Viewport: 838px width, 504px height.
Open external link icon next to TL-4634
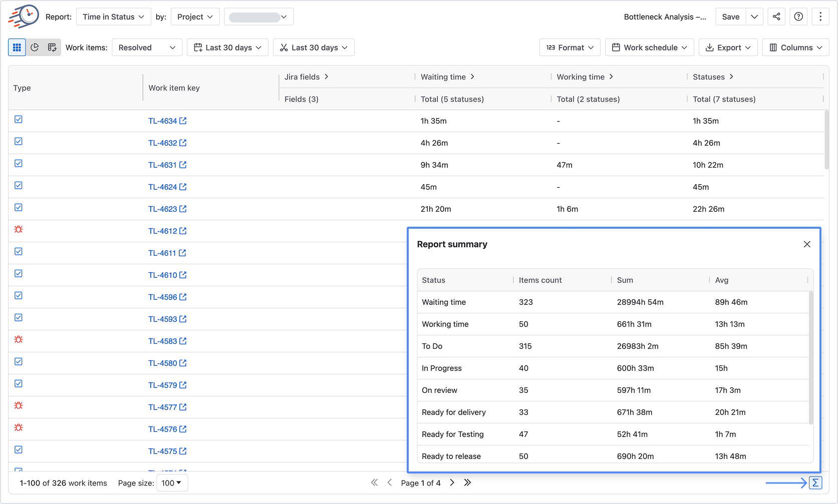coord(183,121)
